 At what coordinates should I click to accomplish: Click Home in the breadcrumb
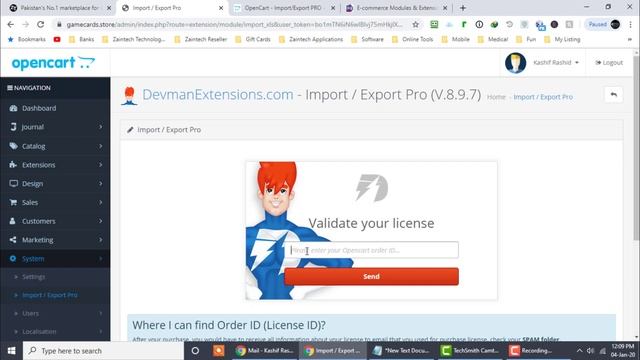click(496, 97)
